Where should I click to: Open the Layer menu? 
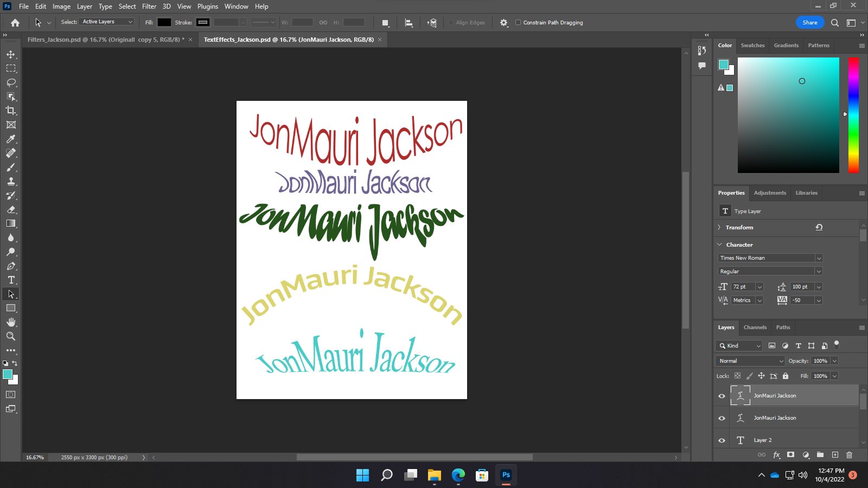tap(84, 7)
